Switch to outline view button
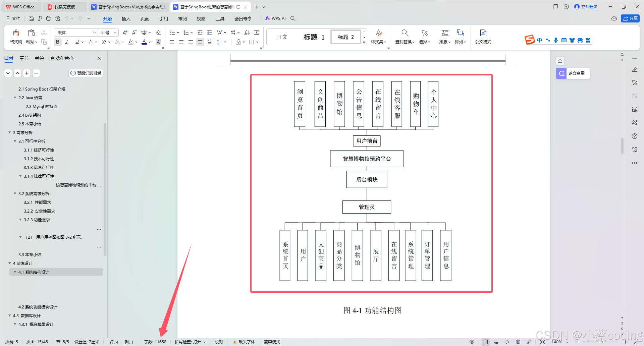Screen dimensions: 644x346 [496, 342]
